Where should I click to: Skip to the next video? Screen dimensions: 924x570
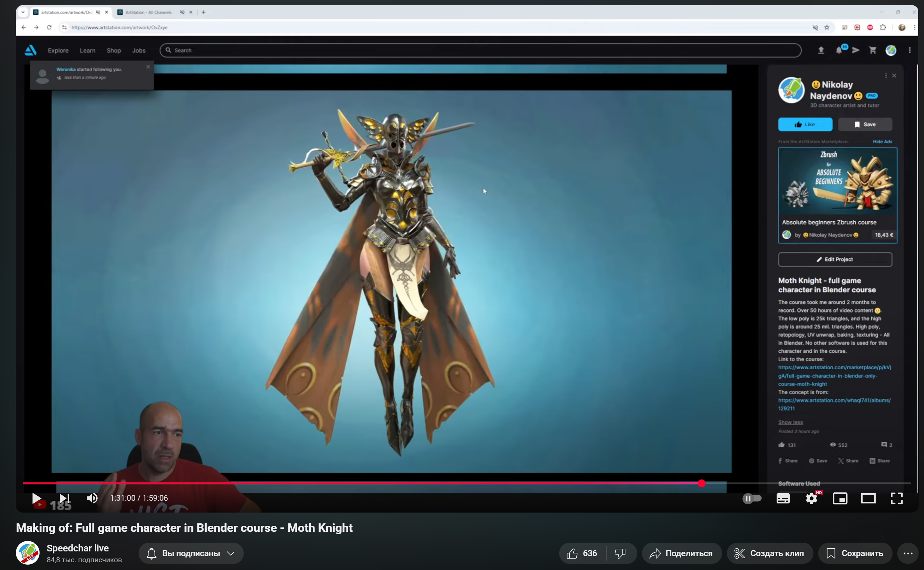coord(65,498)
